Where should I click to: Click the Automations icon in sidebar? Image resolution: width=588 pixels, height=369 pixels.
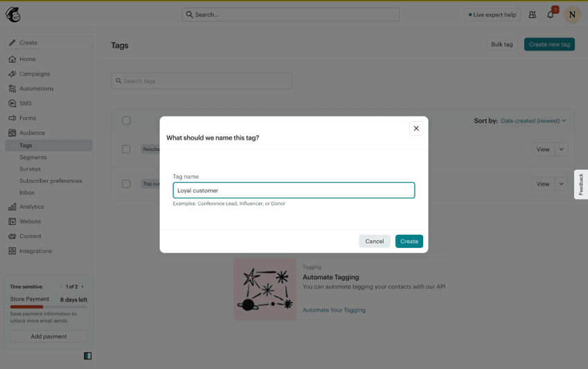click(12, 89)
